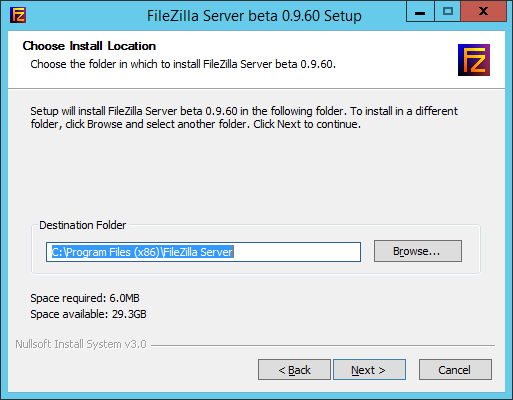
Task: Open the Browse folder dialog
Action: [x=418, y=251]
